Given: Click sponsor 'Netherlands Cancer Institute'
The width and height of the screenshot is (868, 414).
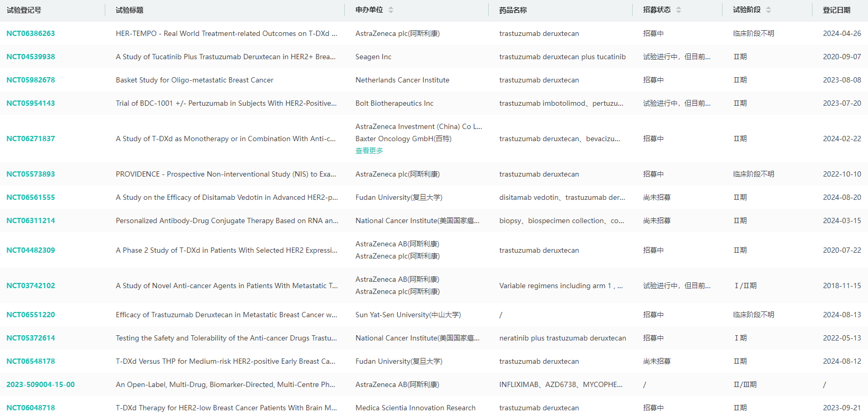Looking at the screenshot, I should click(403, 80).
